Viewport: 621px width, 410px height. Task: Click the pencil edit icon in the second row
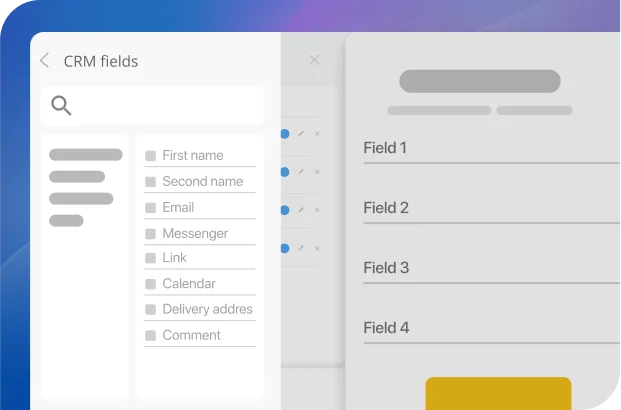(x=301, y=171)
